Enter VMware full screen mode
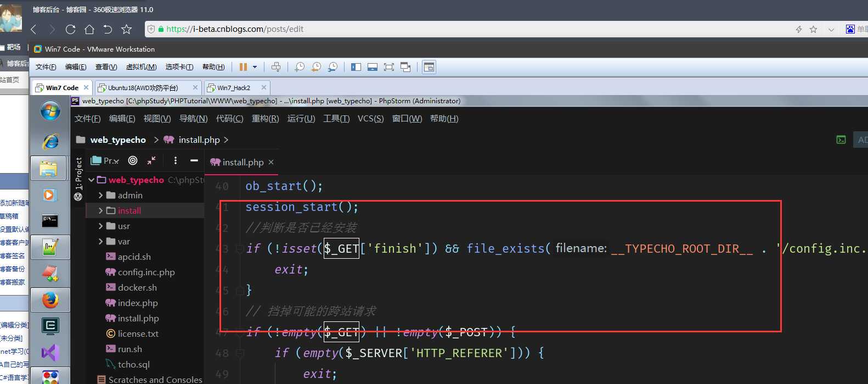The width and height of the screenshot is (868, 384). coord(389,67)
